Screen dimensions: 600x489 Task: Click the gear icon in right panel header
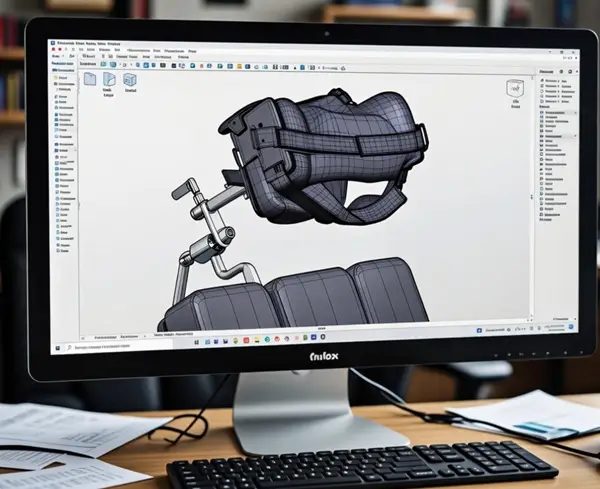point(560,72)
